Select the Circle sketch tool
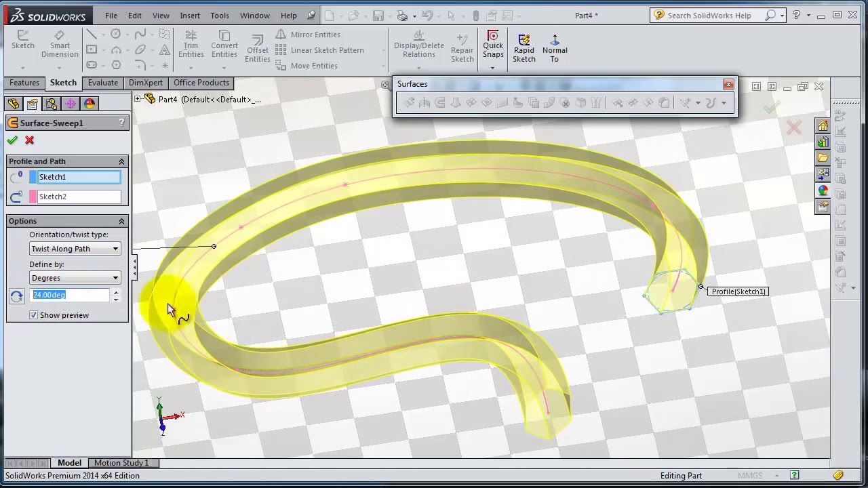The width and height of the screenshot is (868, 488). click(116, 35)
